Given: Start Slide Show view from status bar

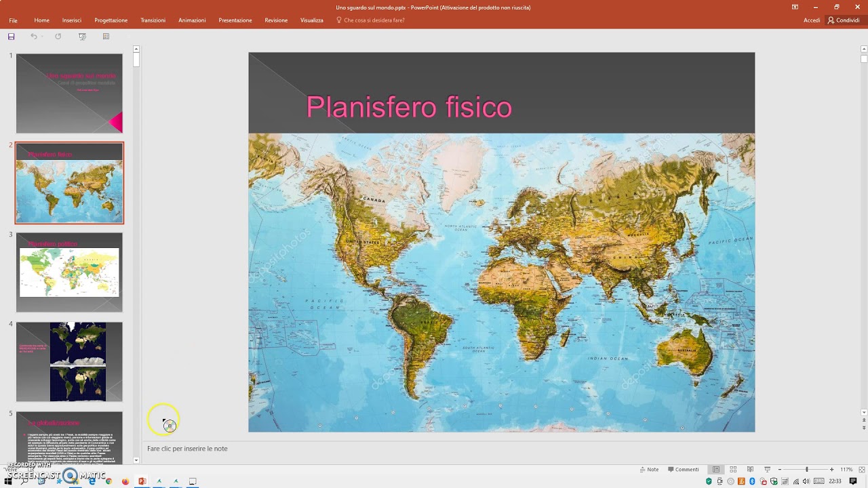Looking at the screenshot, I should coord(768,469).
